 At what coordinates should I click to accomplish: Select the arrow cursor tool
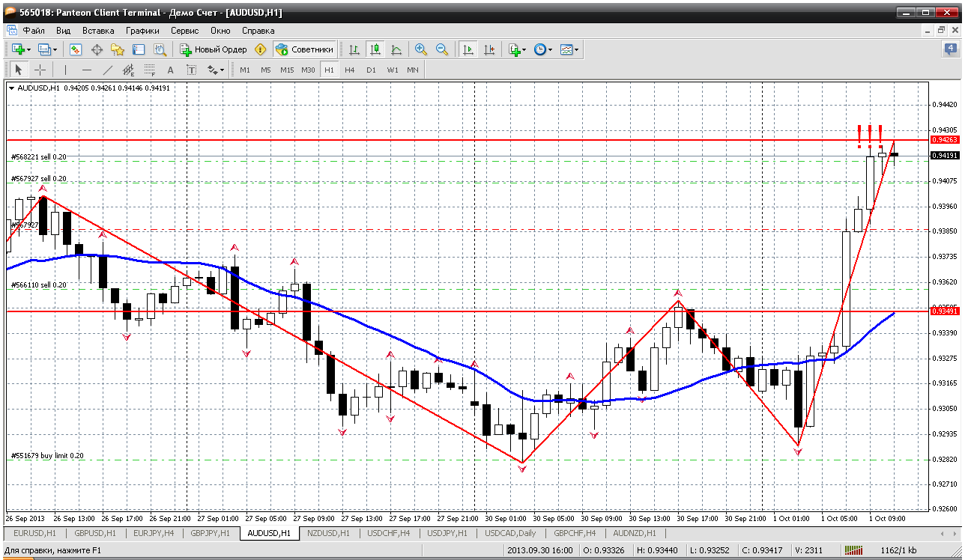tap(19, 70)
